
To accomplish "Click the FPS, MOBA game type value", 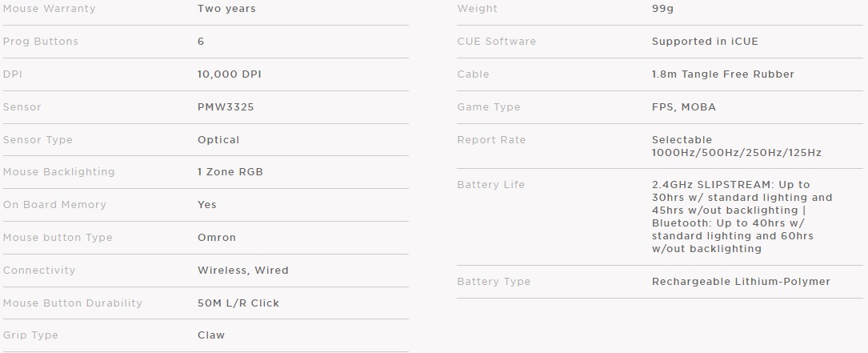I will point(684,107).
